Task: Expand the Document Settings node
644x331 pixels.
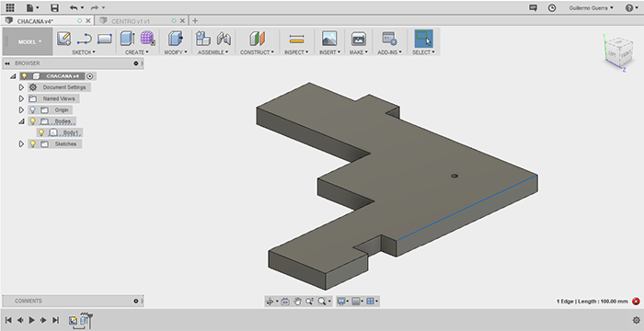Action: pyautogui.click(x=21, y=87)
